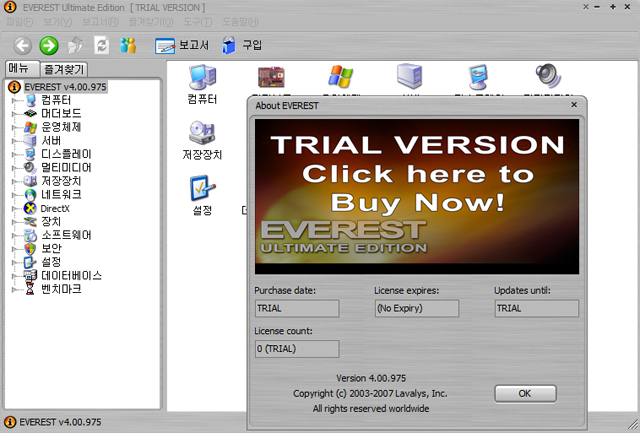Open the 도구(T) menu

coord(197,22)
